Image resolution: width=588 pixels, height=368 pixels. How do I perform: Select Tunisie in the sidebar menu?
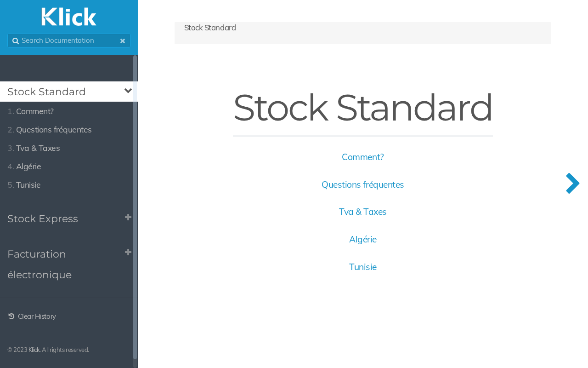(28, 185)
